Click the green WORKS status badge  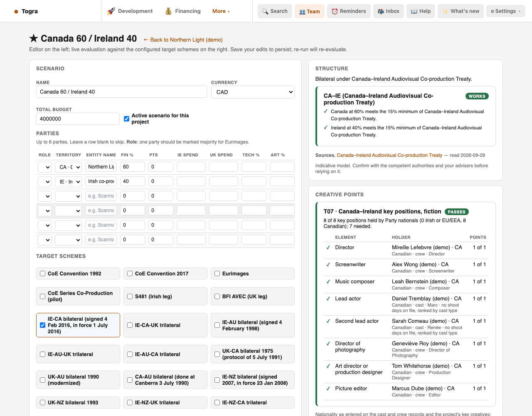[x=477, y=96]
